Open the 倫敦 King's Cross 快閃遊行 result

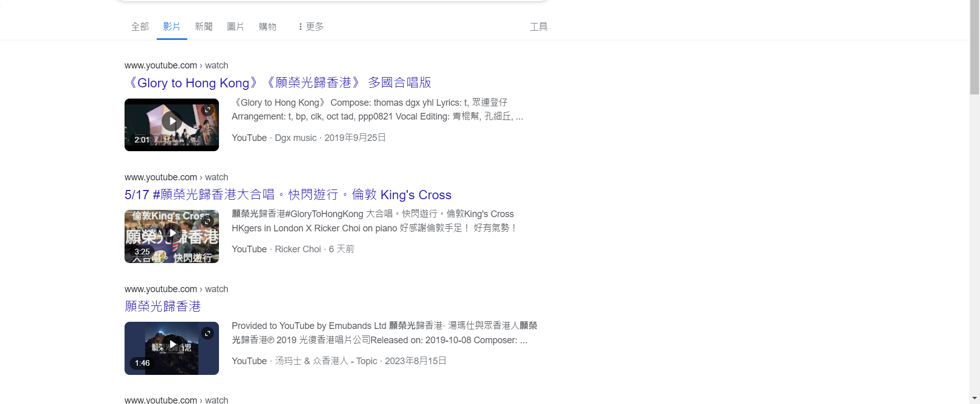coord(288,195)
